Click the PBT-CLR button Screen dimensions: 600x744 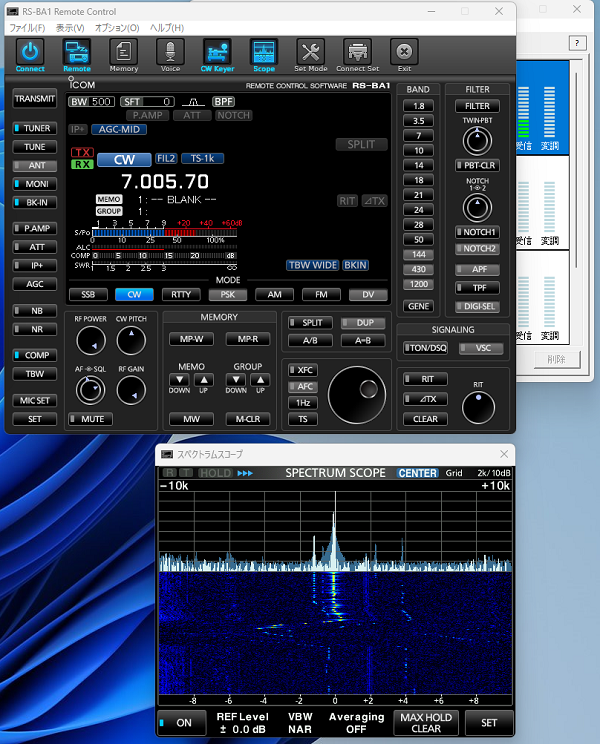477,166
